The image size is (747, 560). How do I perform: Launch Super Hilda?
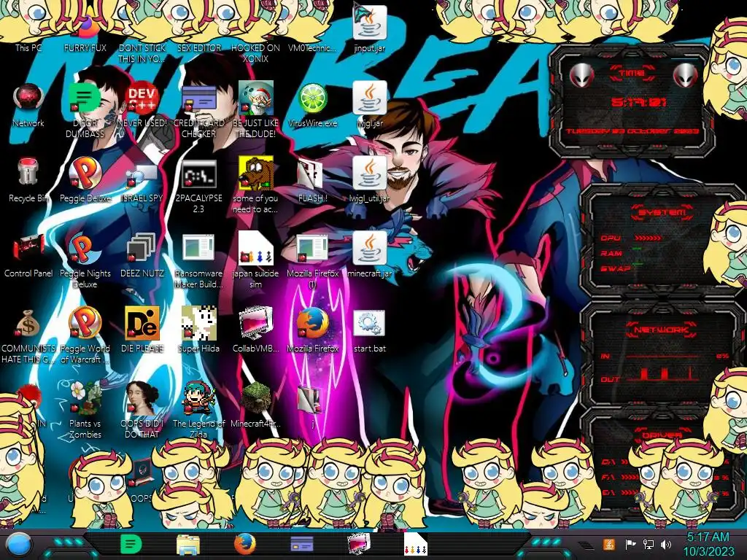pyautogui.click(x=198, y=330)
